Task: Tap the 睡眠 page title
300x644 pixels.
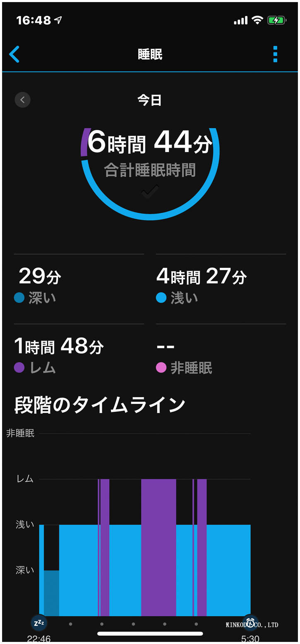Action: [150, 54]
